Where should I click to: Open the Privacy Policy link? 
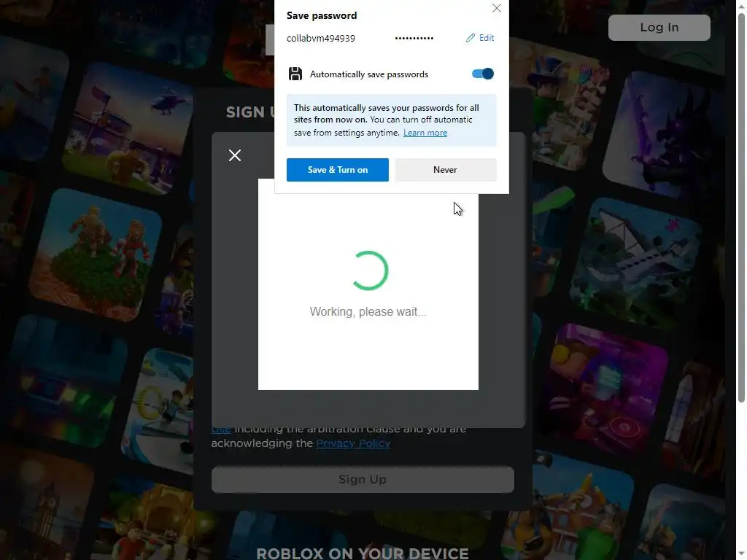click(x=353, y=443)
